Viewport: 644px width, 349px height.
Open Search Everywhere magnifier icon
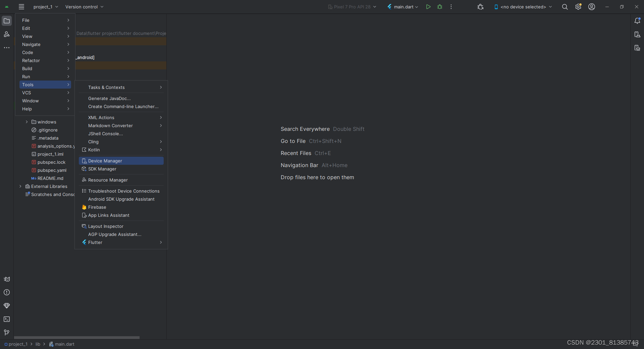565,7
